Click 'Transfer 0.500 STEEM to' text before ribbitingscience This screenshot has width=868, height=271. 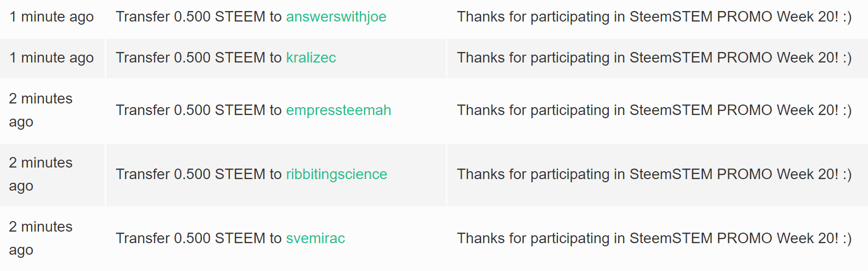[x=199, y=174]
